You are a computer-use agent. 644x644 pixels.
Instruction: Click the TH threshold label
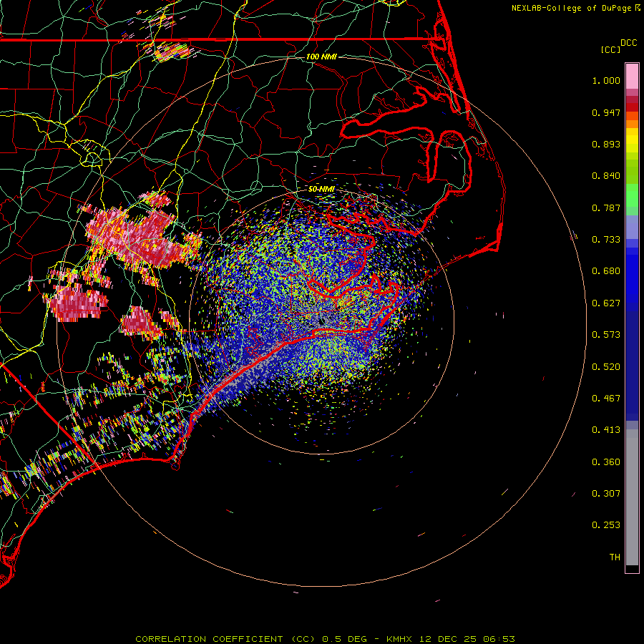coord(615,557)
